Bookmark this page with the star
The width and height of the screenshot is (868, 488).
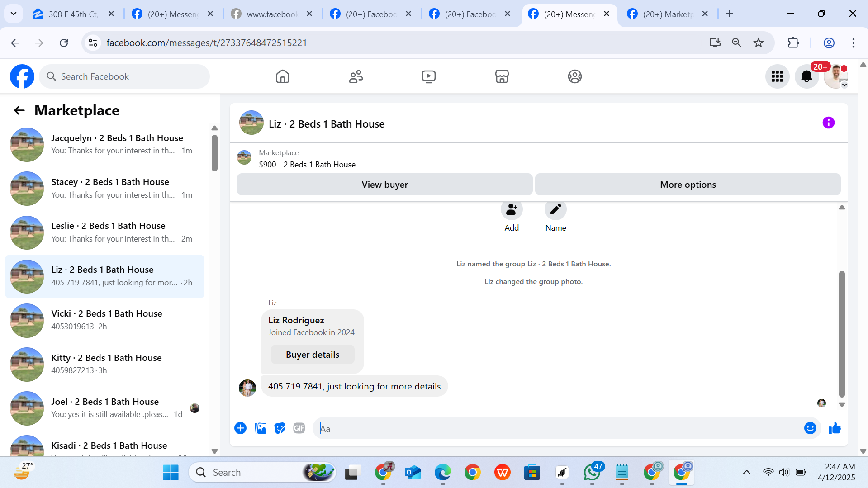click(x=759, y=43)
